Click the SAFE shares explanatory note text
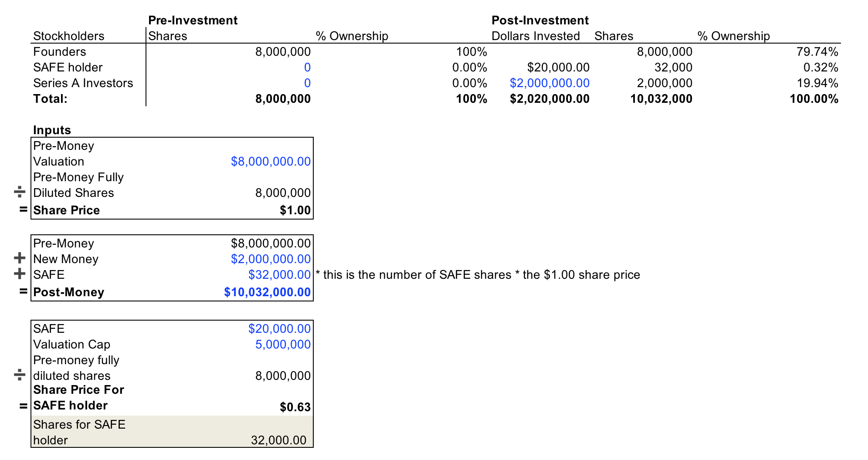 point(478,275)
